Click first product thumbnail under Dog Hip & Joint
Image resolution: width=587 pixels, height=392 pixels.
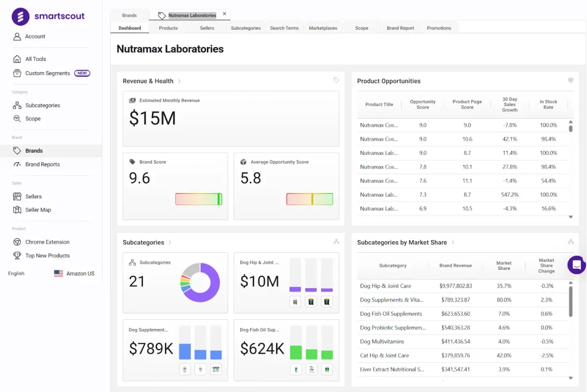[295, 302]
